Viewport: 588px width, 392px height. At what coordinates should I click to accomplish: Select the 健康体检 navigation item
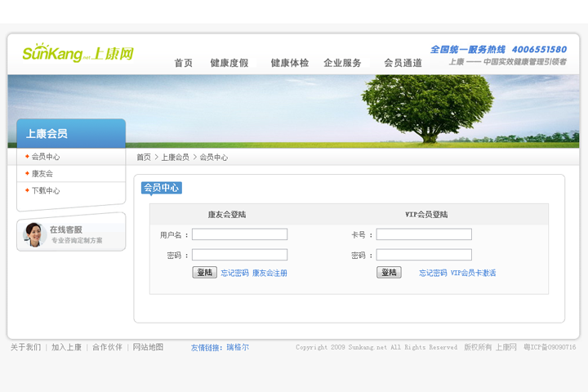(289, 63)
